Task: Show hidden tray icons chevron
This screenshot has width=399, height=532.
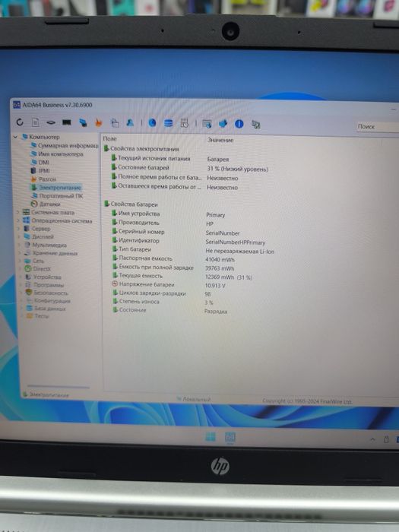Action: [372, 439]
